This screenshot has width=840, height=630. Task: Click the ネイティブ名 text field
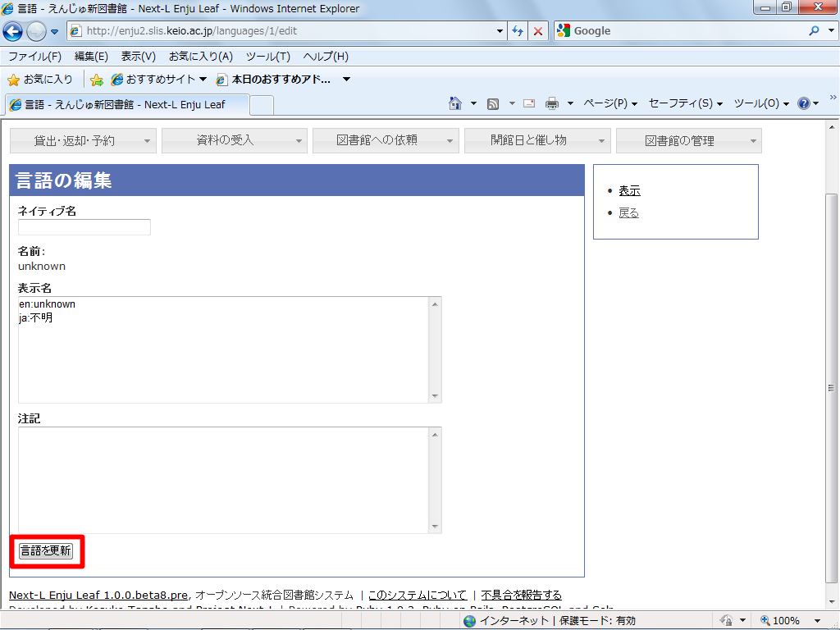84,227
